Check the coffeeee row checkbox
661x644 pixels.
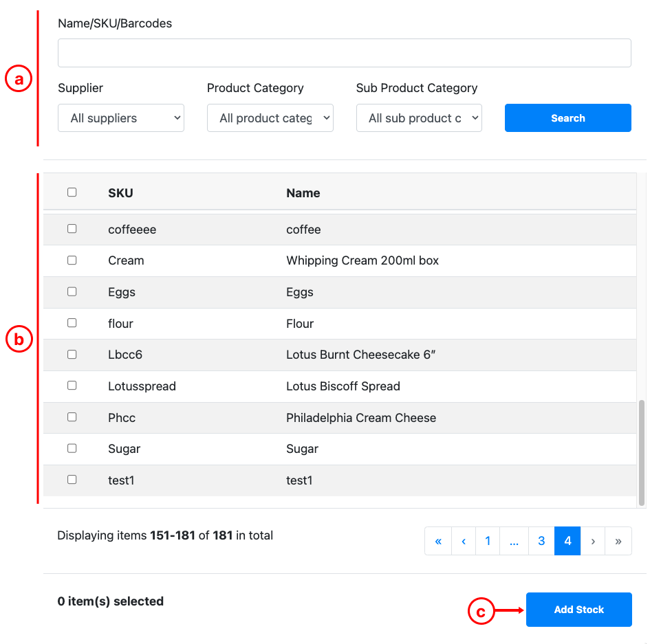point(72,229)
